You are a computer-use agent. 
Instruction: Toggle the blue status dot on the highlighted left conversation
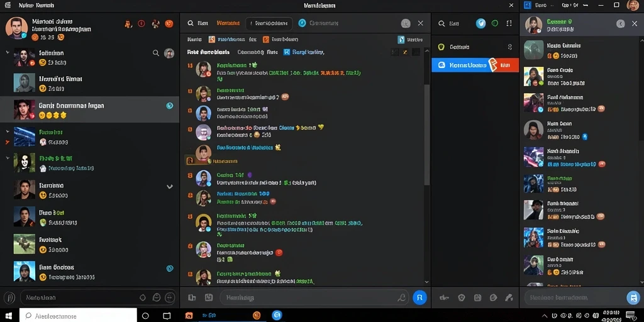tap(169, 106)
